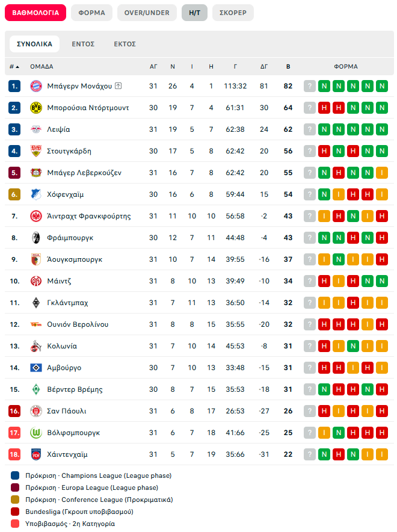Screen dimensions: 397x532
Task: Select the ΣΥΝΟΛΙΚΑ overall filter
Action: coord(35,44)
